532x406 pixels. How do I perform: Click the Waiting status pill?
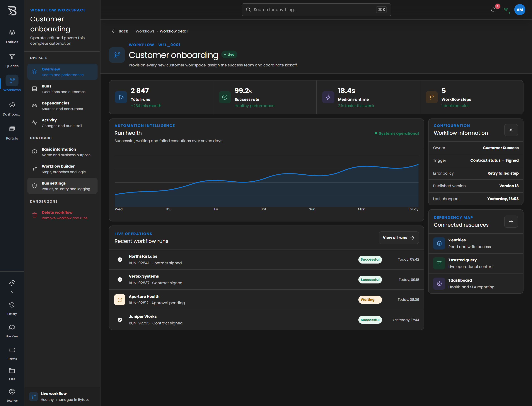click(370, 300)
